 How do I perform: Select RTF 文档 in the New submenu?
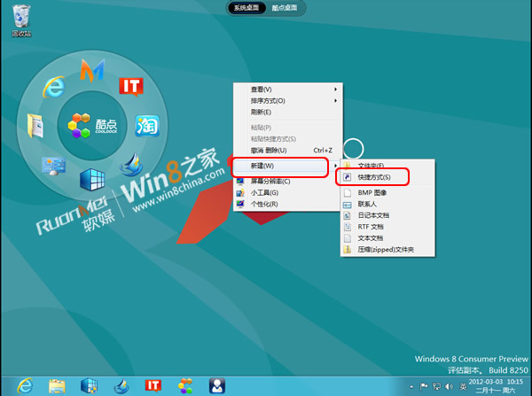pos(387,227)
